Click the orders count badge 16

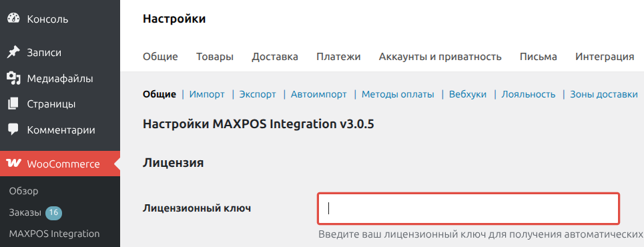point(53,212)
